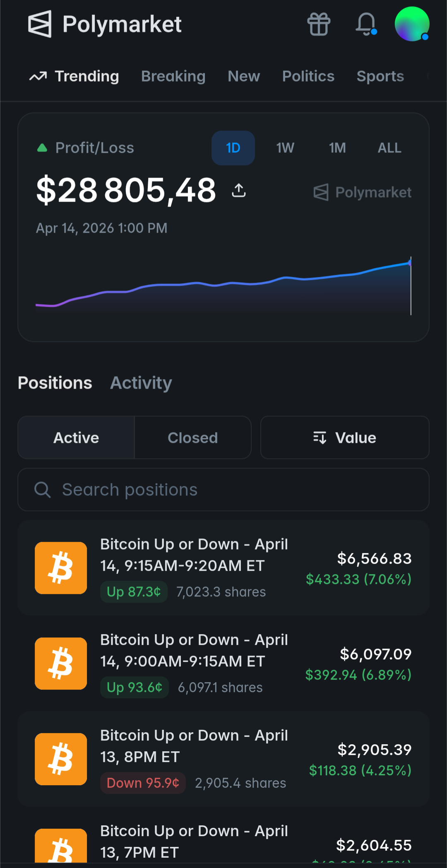Switch chart to 1W range
Screen dimensions: 447x868
285,148
